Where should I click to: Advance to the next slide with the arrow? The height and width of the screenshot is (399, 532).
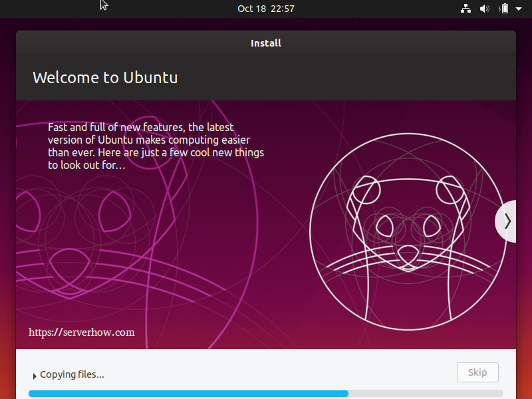tap(507, 221)
